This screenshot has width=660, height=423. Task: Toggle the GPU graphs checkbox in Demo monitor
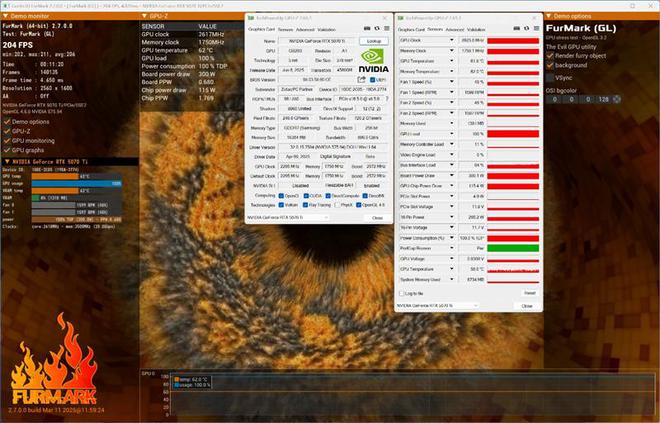(x=7, y=150)
